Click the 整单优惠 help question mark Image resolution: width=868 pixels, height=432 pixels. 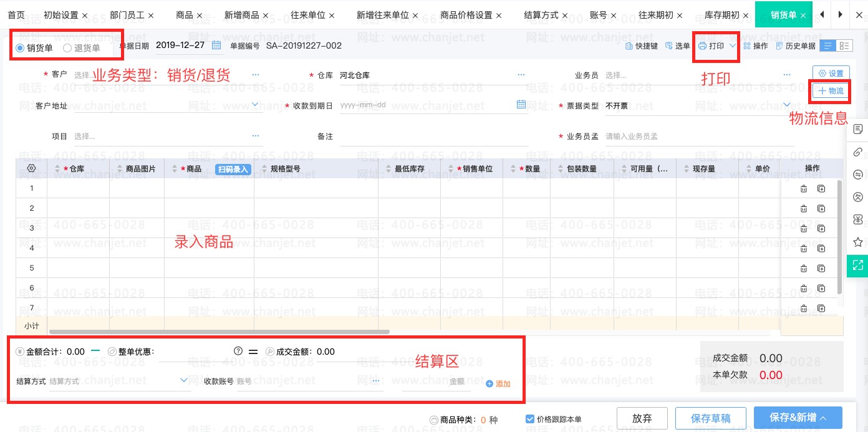point(238,351)
